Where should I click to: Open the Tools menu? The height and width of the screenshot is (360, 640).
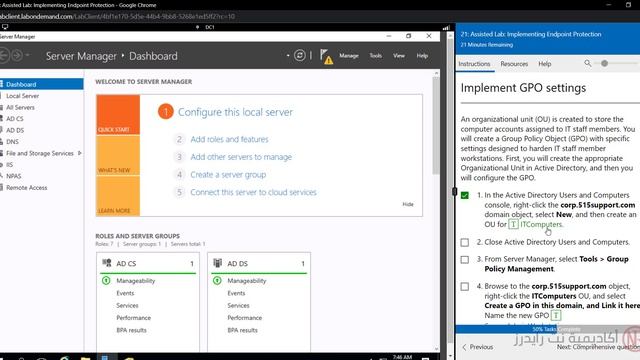coord(376,56)
